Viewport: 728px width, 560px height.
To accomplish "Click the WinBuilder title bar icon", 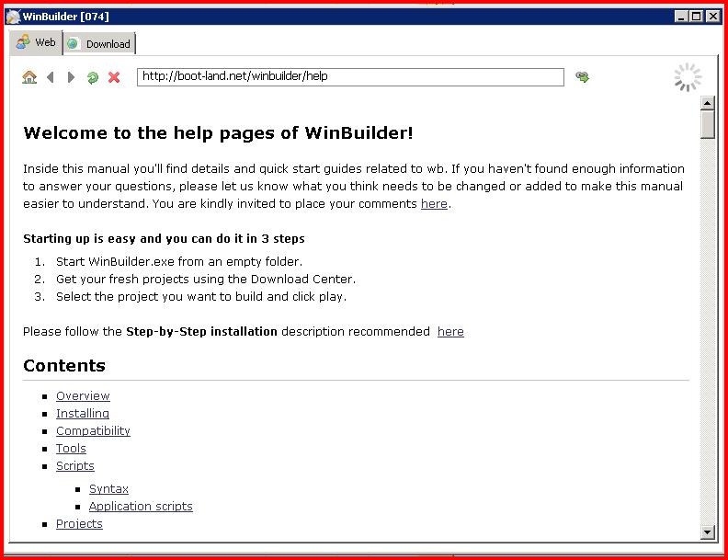I will point(13,17).
